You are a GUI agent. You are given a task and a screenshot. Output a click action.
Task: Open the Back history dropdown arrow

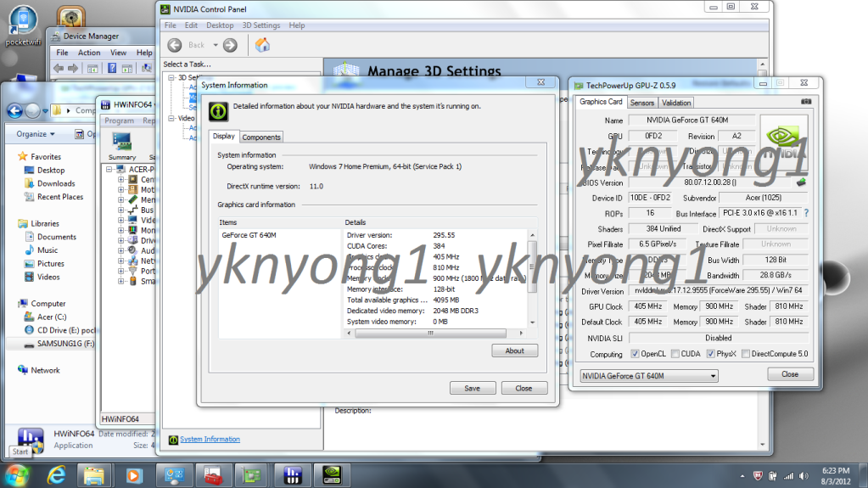click(x=216, y=45)
